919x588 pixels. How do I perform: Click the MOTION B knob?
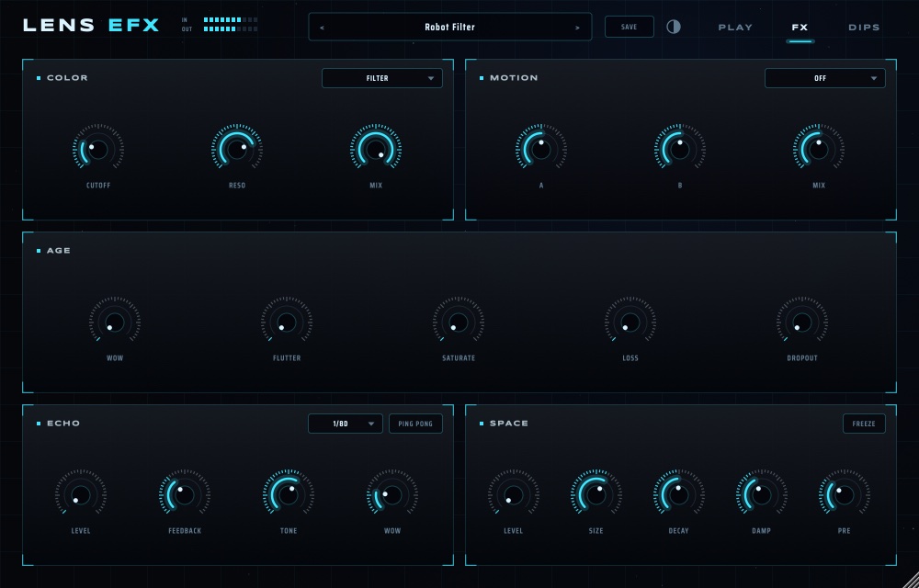pos(680,150)
